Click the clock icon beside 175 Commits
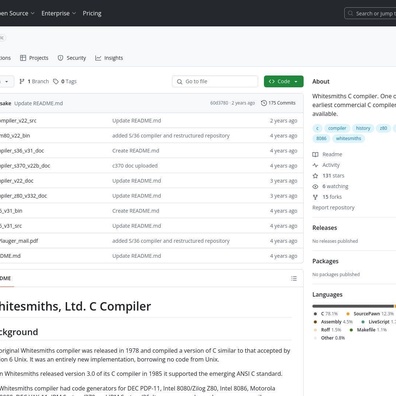The width and height of the screenshot is (396, 396). pyautogui.click(x=264, y=103)
